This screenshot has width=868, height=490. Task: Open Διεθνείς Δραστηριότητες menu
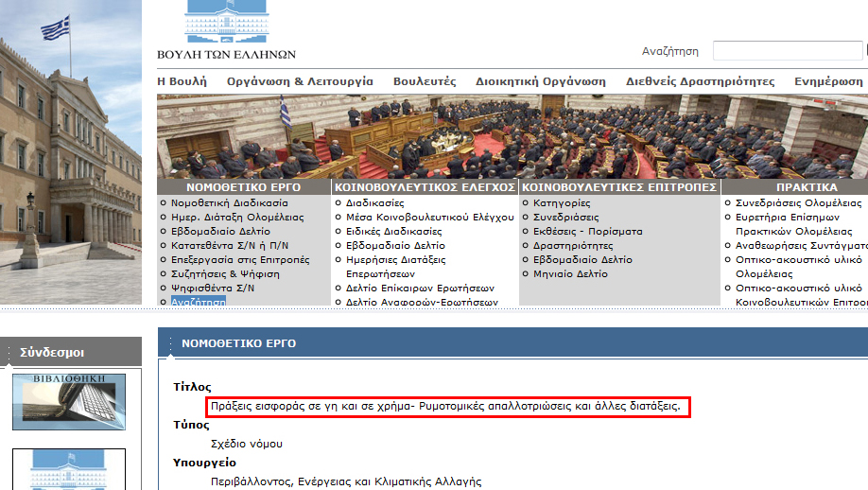point(700,81)
